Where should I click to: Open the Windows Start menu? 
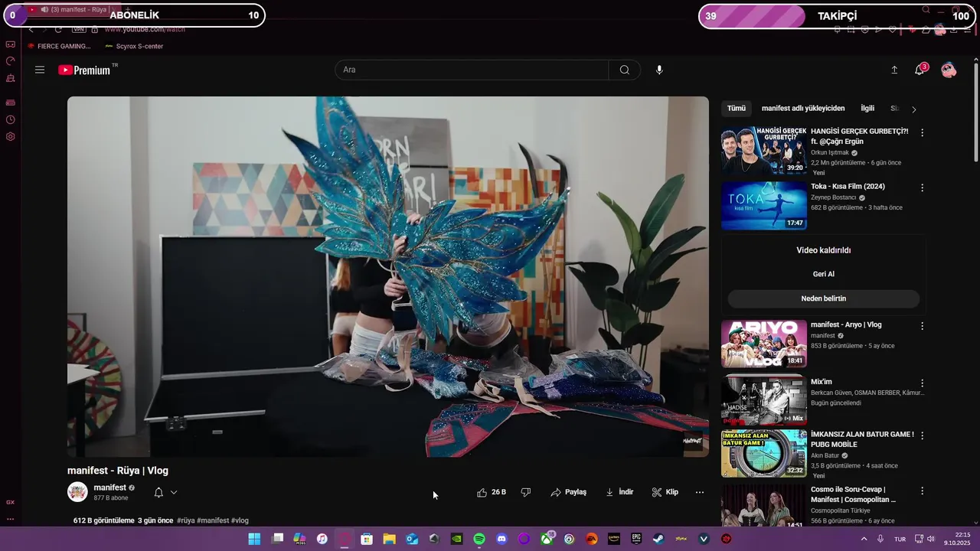click(x=254, y=539)
